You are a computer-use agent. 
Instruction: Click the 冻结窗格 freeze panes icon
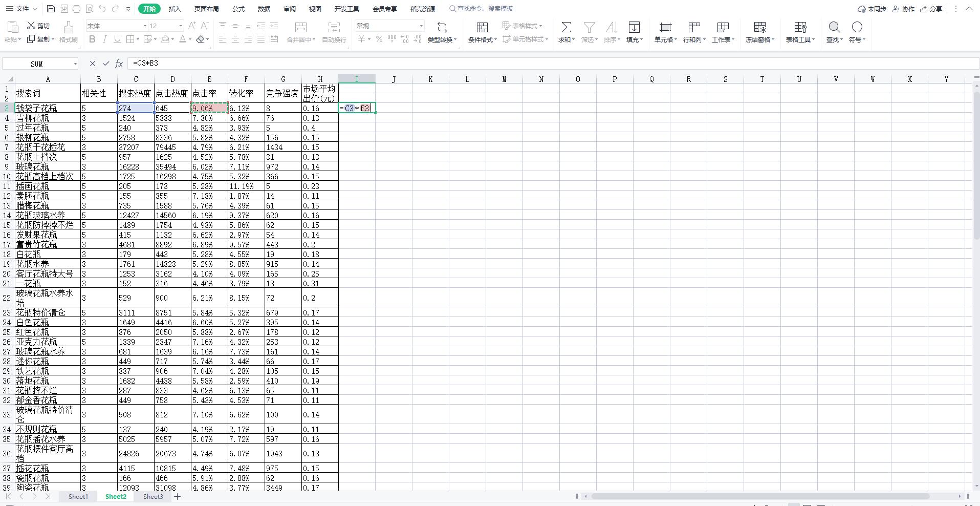(760, 27)
